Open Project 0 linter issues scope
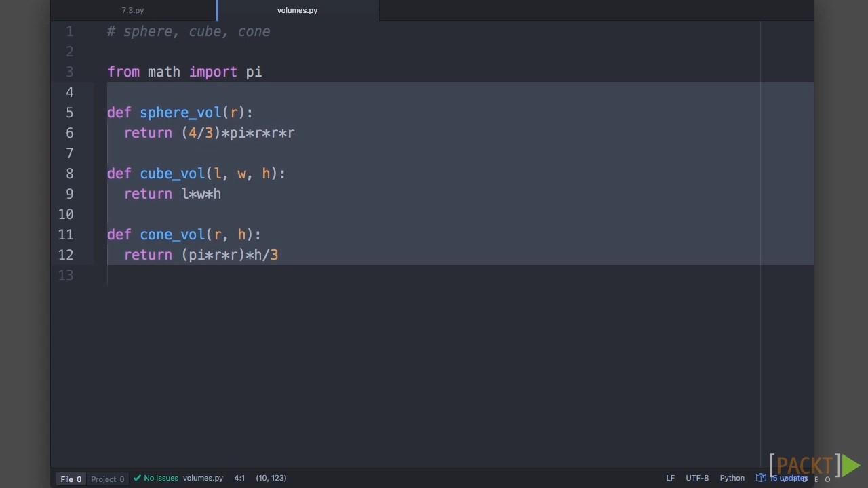 pos(108,479)
